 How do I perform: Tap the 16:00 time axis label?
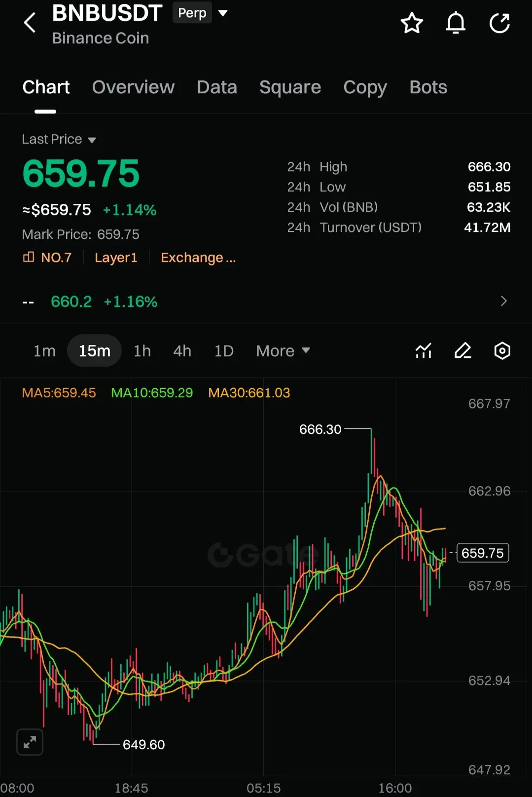point(395,788)
